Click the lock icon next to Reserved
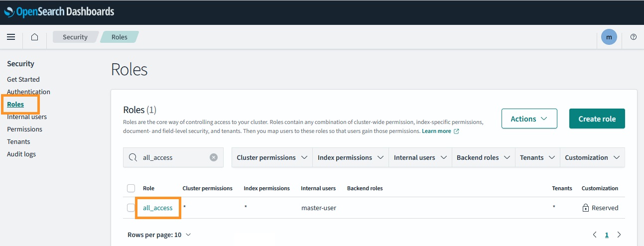This screenshot has width=644, height=246. pos(586,208)
